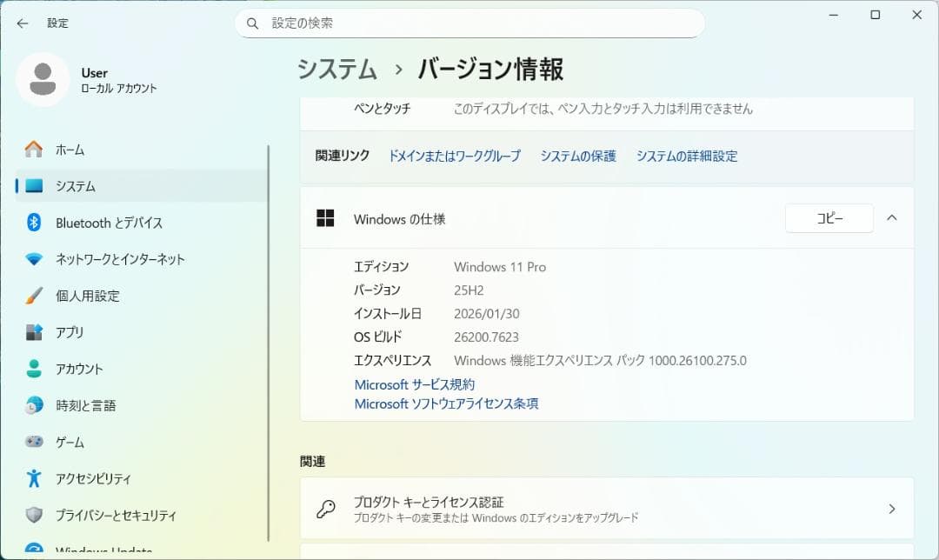The width and height of the screenshot is (939, 560).
Task: Click the Bluetooth icon in sidebar
Action: point(34,223)
